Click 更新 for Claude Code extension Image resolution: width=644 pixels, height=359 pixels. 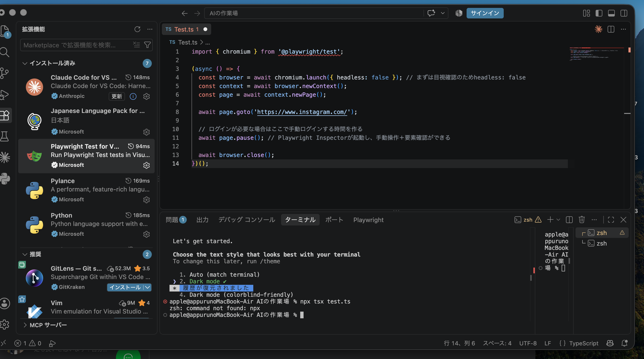tap(117, 96)
